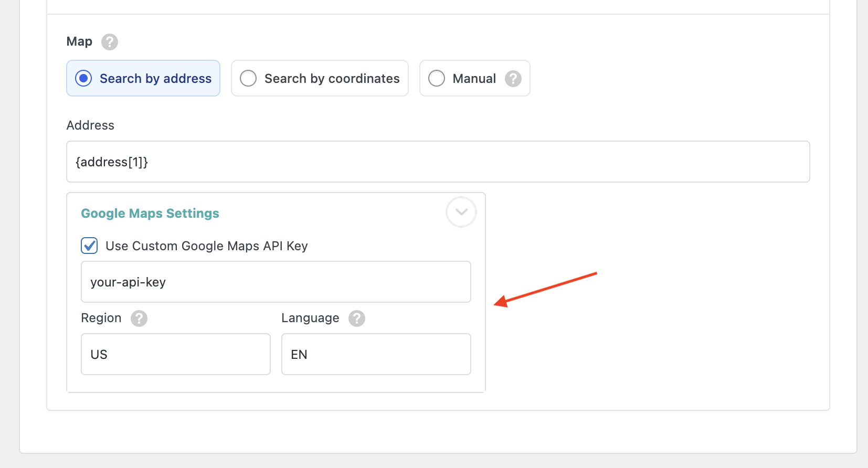
Task: Collapse Google Maps Settings with the chevron
Action: pos(461,212)
